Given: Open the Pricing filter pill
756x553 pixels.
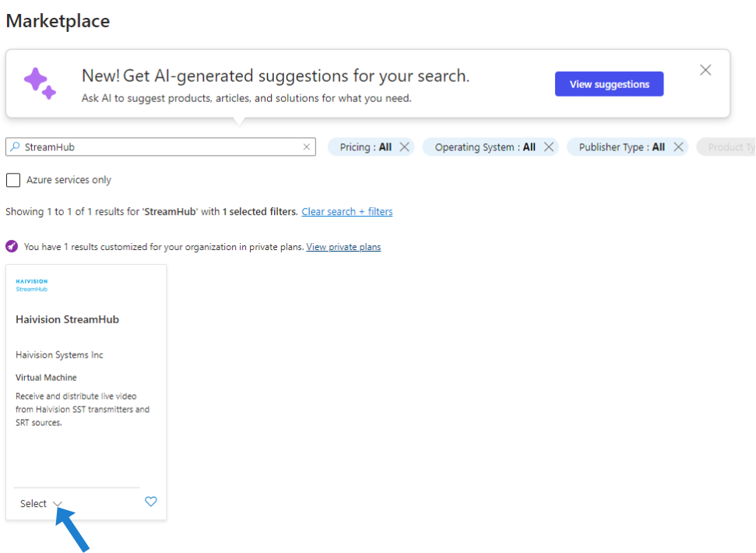Looking at the screenshot, I should [365, 147].
